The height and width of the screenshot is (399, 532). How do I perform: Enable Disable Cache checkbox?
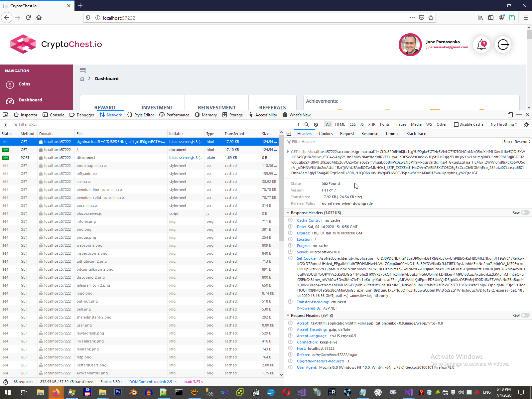[x=456, y=124]
